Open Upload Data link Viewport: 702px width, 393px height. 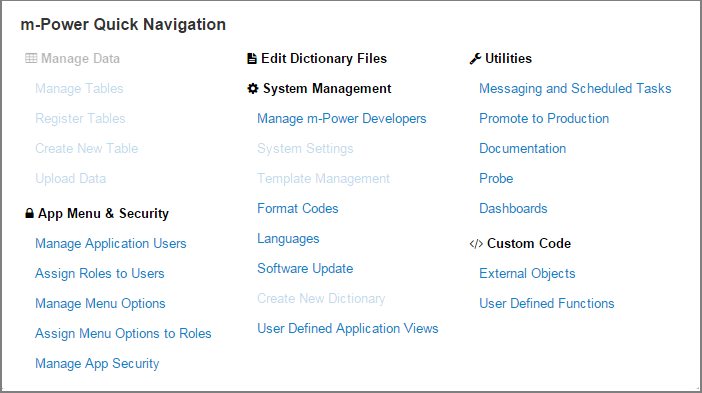pyautogui.click(x=71, y=179)
